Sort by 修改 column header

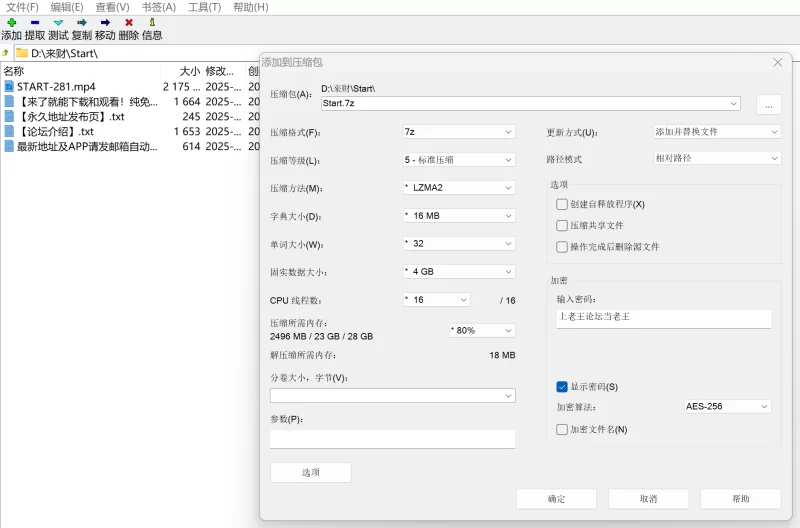(220, 71)
